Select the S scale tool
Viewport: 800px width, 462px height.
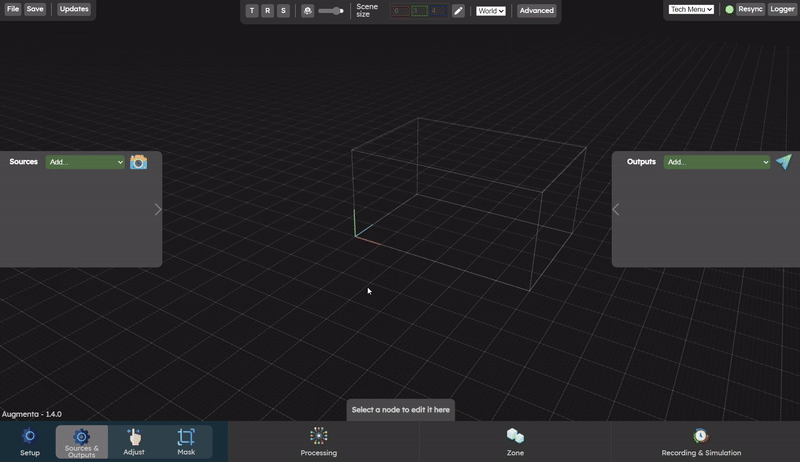(283, 11)
